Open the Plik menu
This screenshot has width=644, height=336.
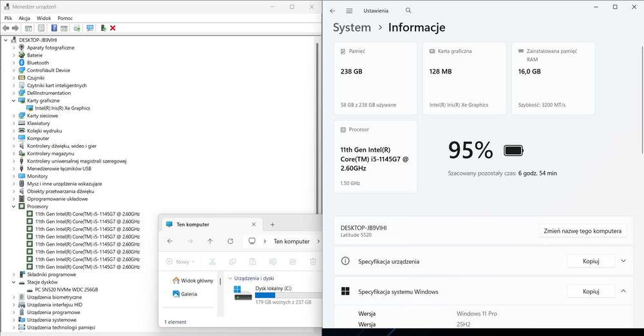[x=8, y=18]
